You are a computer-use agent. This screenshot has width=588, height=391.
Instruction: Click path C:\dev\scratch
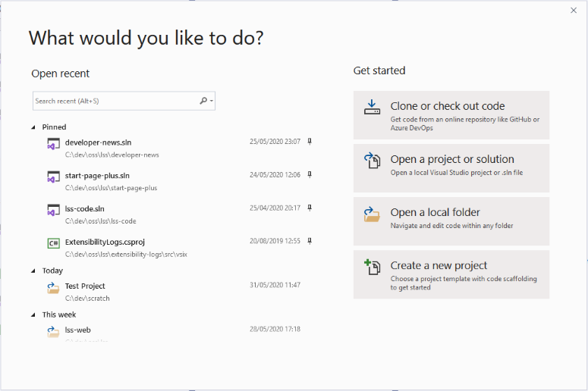pos(87,299)
